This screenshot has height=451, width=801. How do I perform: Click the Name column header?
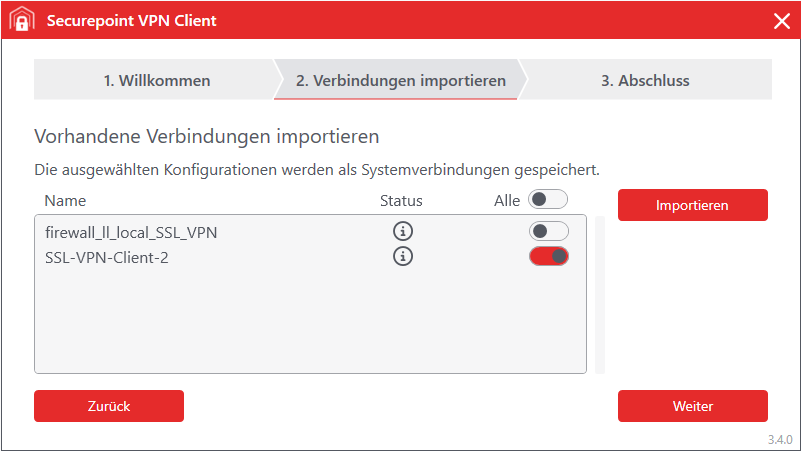point(65,200)
